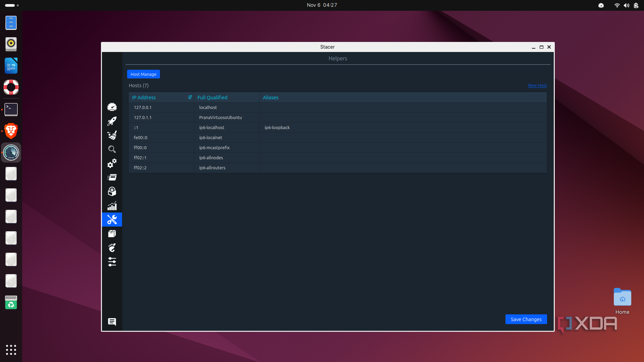Click the Save Changes button
The image size is (644, 362).
[x=526, y=319]
